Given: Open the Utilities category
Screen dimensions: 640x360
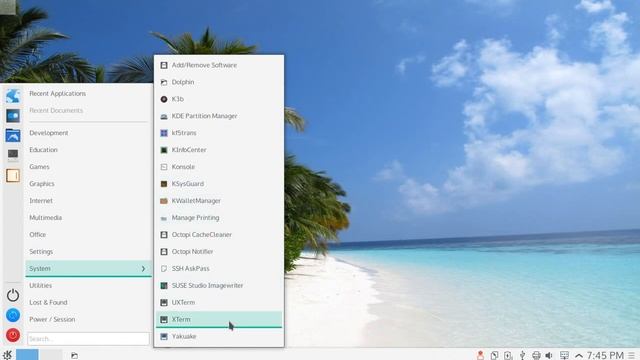Looking at the screenshot, I should pyautogui.click(x=88, y=286).
